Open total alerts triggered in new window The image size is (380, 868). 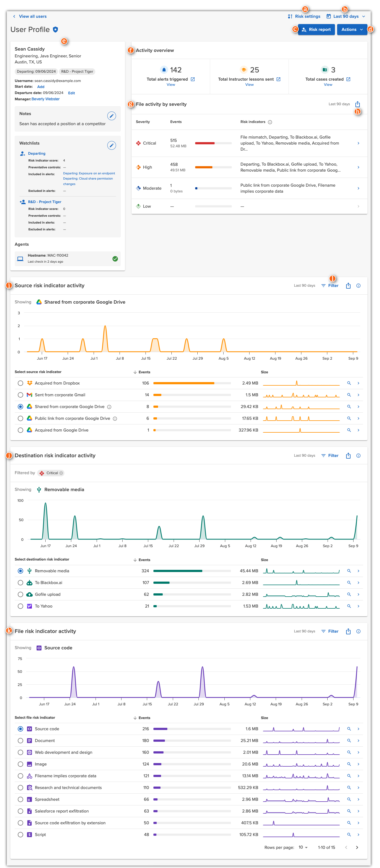tap(193, 79)
